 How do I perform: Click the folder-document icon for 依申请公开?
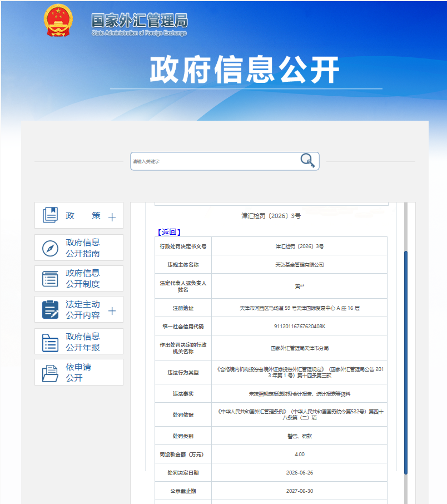(x=50, y=373)
